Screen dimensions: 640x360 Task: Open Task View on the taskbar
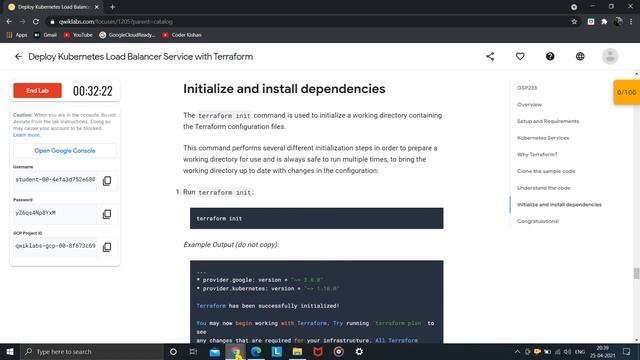pyautogui.click(x=193, y=351)
